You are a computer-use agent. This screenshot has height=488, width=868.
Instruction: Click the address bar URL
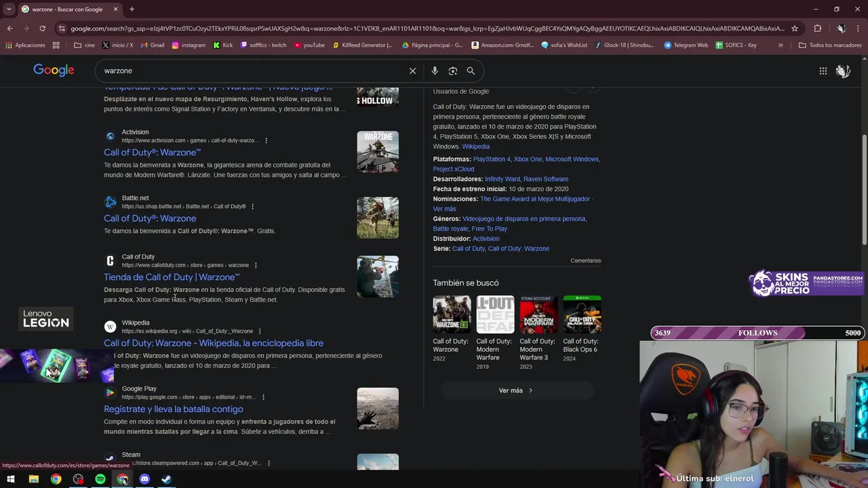click(x=427, y=28)
